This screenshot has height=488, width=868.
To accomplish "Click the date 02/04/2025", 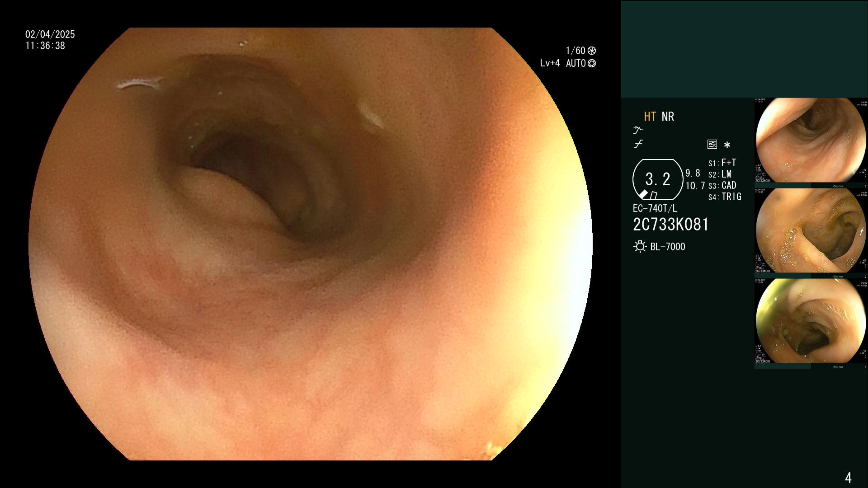I will (x=50, y=34).
